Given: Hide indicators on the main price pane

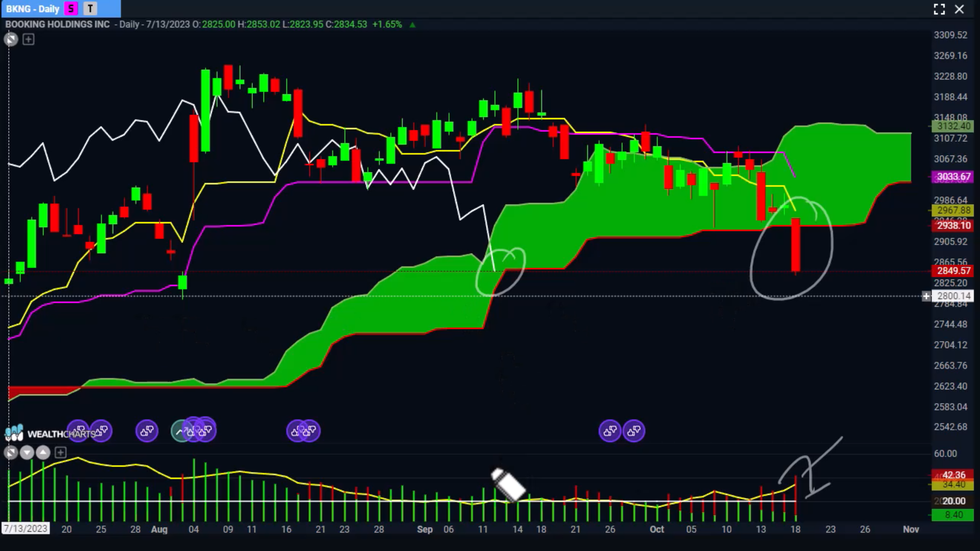Looking at the screenshot, I should [x=11, y=39].
